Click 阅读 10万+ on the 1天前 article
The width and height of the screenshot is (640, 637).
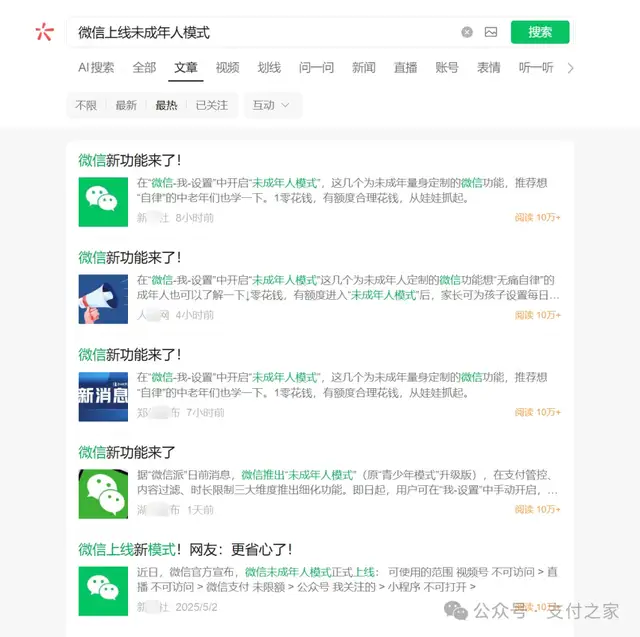538,509
